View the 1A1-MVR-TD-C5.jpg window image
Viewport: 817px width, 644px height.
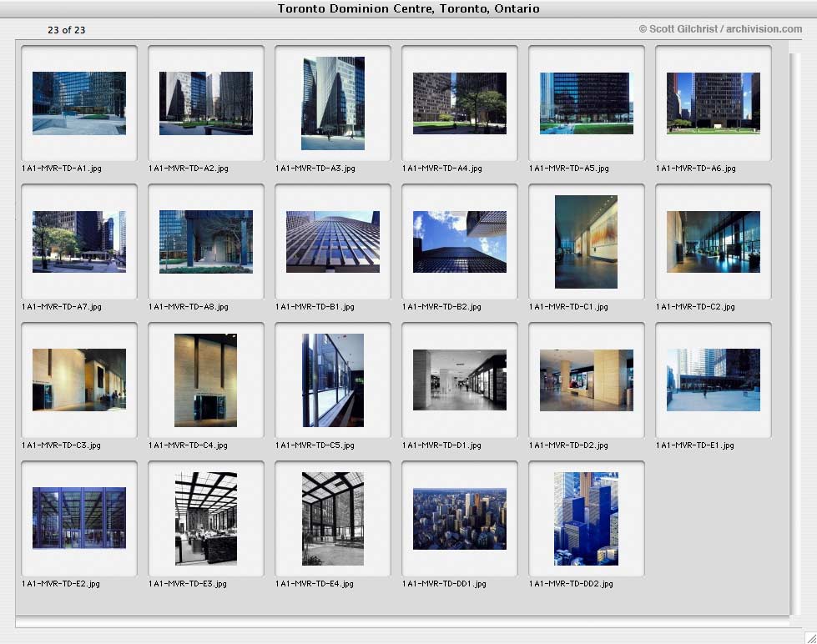(333, 380)
